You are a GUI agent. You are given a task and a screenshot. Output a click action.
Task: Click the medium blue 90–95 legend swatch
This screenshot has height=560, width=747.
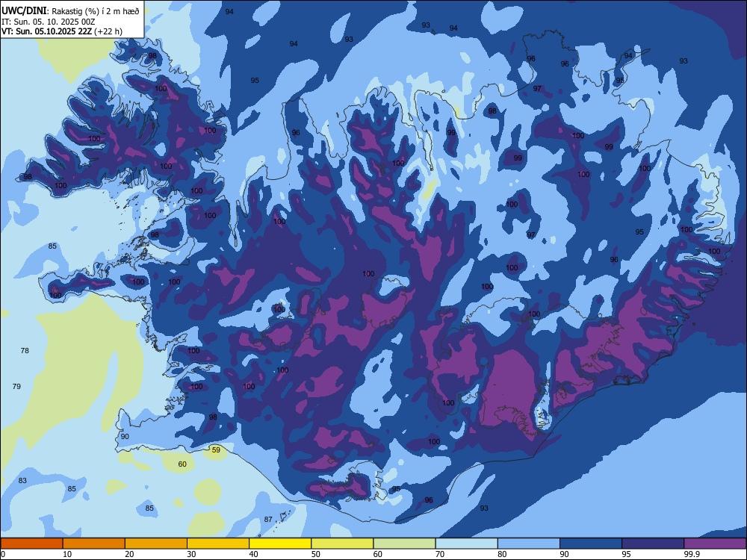[591, 544]
